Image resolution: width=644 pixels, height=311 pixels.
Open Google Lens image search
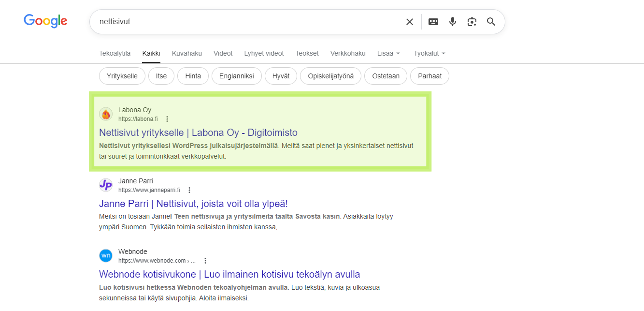472,21
